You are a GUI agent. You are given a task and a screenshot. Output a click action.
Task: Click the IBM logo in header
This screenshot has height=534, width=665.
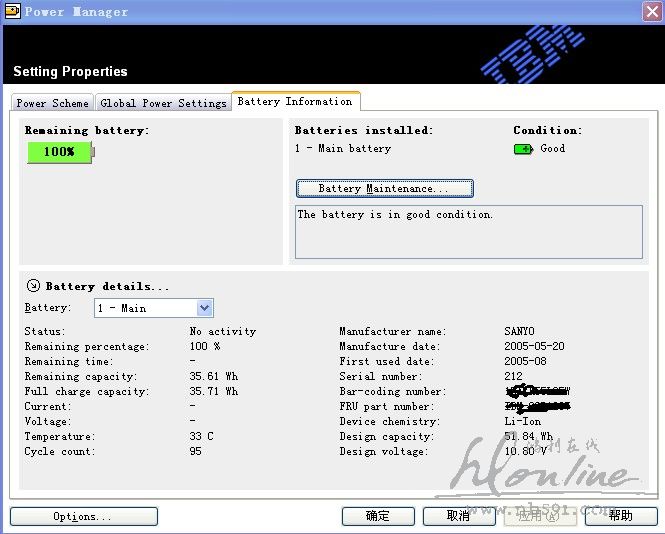(x=533, y=54)
